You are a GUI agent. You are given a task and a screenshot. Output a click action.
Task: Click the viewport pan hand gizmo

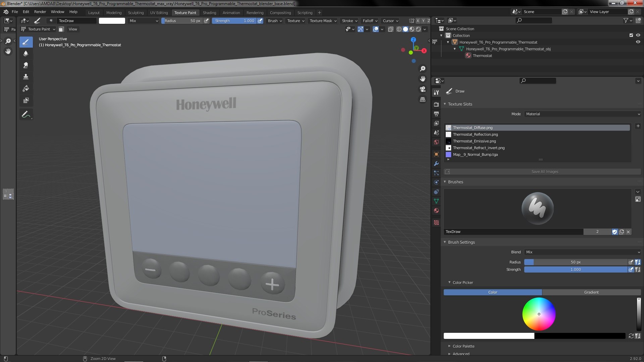[x=423, y=79]
